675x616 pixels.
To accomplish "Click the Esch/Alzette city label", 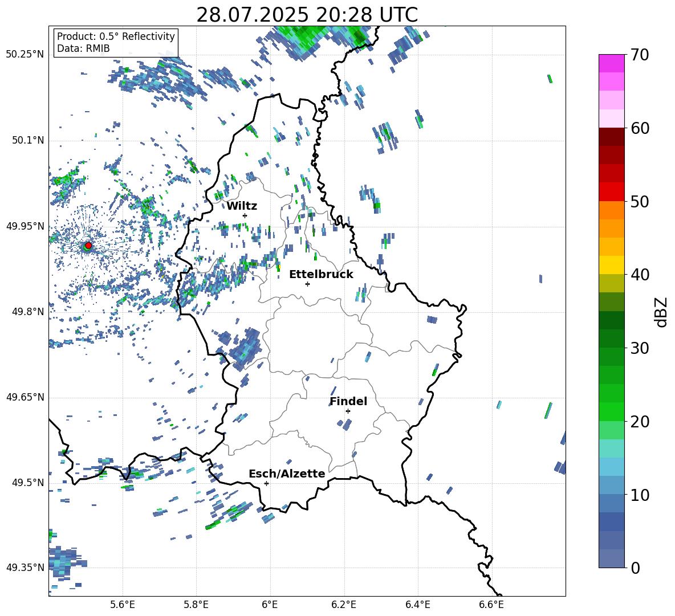I will pos(287,474).
